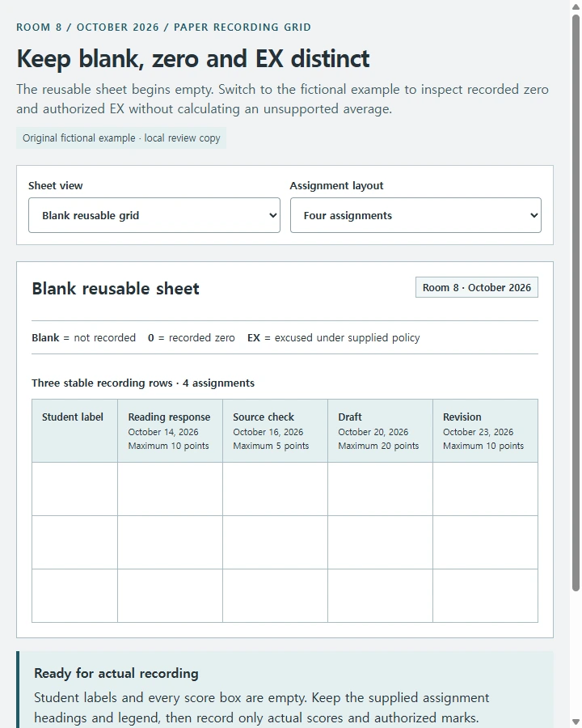Image resolution: width=582 pixels, height=728 pixels.
Task: Click the scrollbar down arrow
Action: (576, 722)
